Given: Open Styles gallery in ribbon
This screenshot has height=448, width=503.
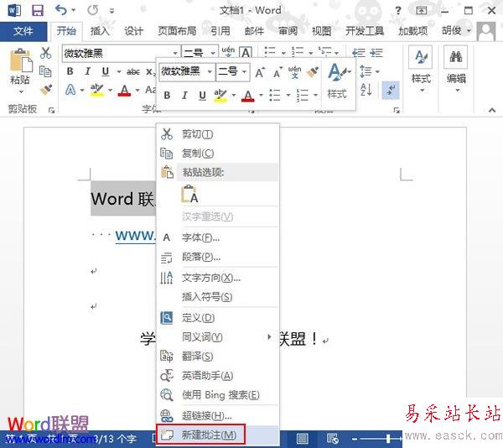Looking at the screenshot, I should click(x=421, y=69).
